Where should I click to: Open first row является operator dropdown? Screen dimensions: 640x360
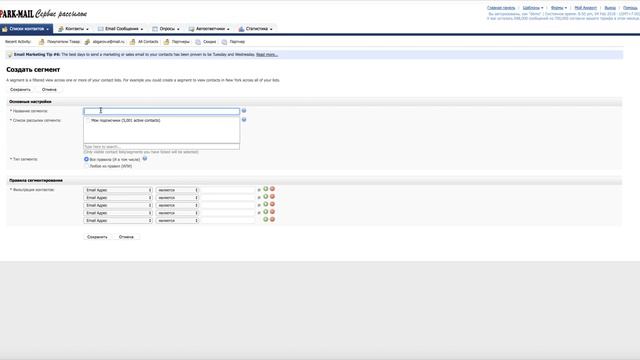click(177, 190)
